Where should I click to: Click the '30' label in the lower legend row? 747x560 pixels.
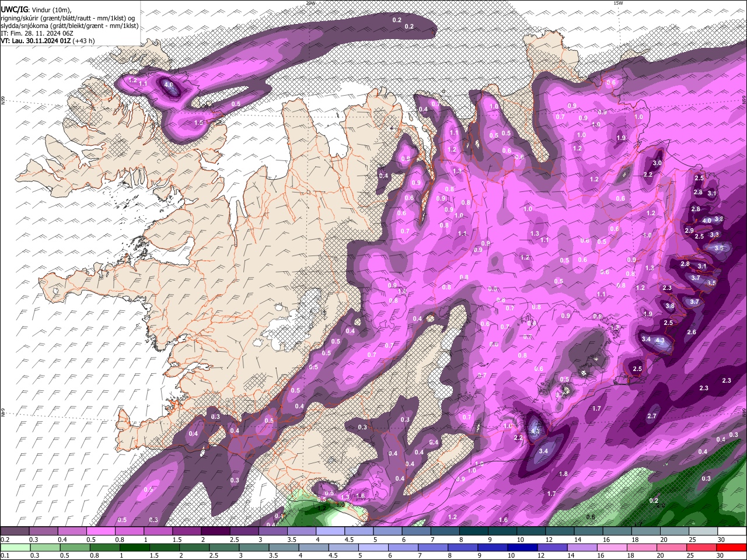coord(721,556)
